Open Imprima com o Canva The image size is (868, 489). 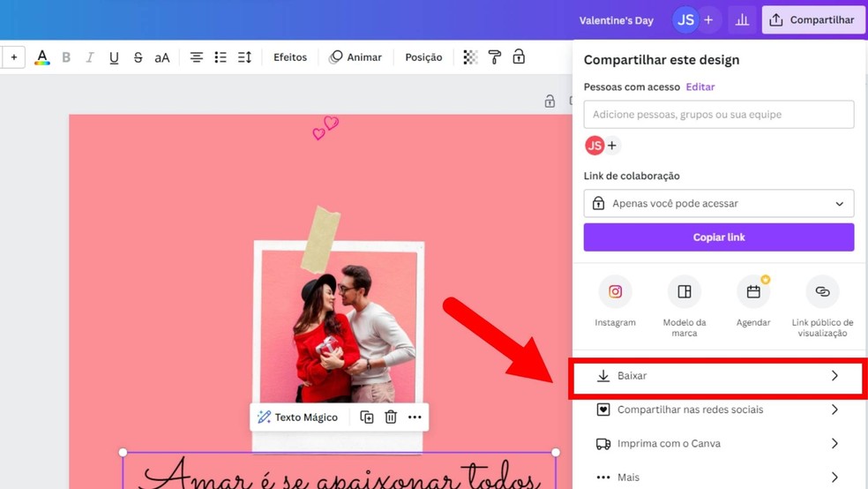coord(719,444)
